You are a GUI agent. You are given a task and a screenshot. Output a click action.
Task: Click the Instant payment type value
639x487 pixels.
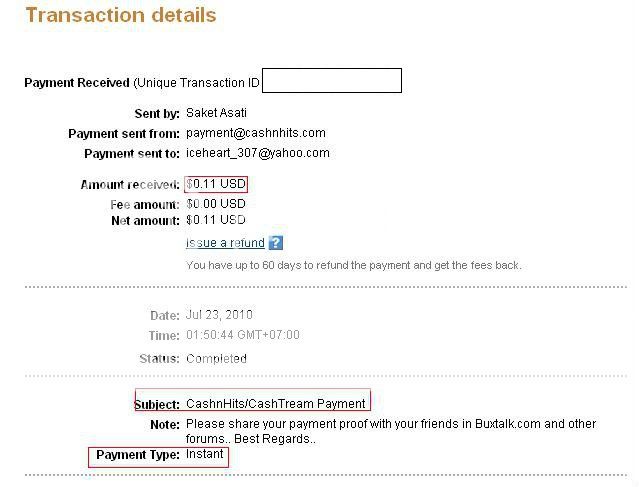click(x=205, y=454)
